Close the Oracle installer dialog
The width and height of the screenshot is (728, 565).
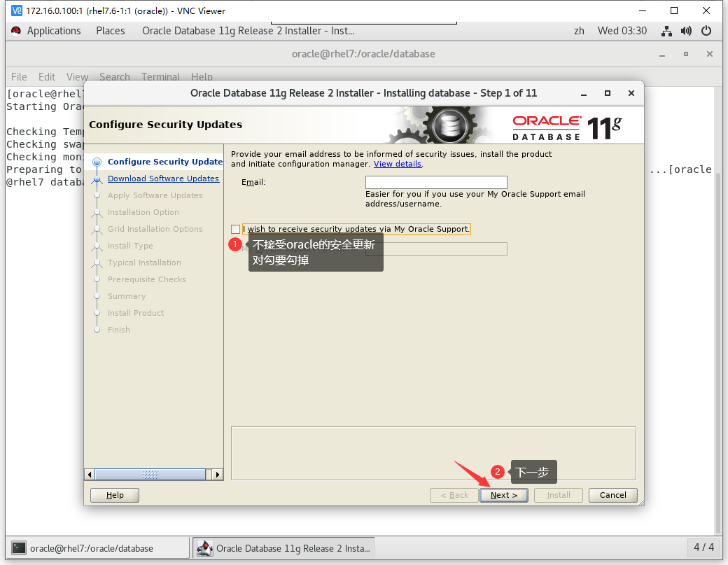[x=631, y=93]
